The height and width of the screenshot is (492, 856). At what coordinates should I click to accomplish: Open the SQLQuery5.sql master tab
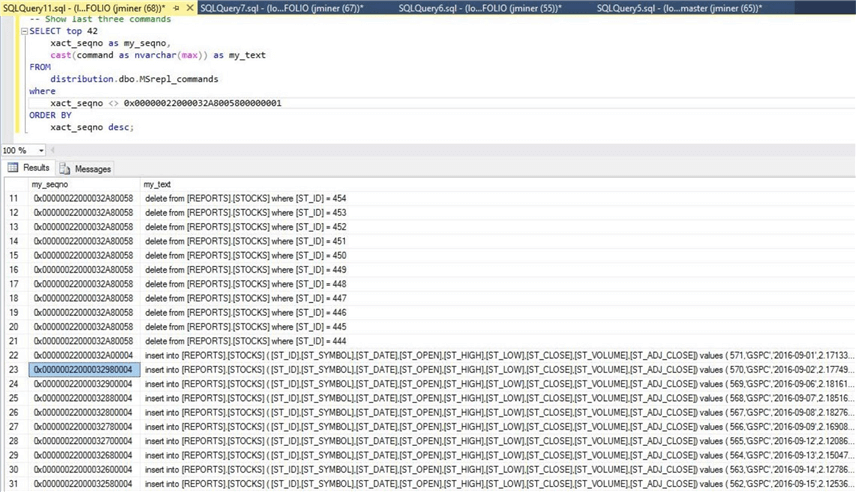pos(677,8)
